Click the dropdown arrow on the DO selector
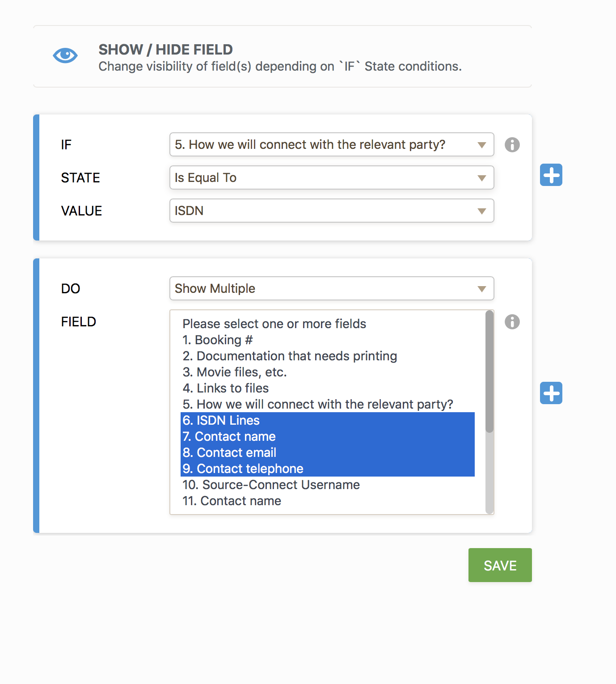 pyautogui.click(x=481, y=288)
